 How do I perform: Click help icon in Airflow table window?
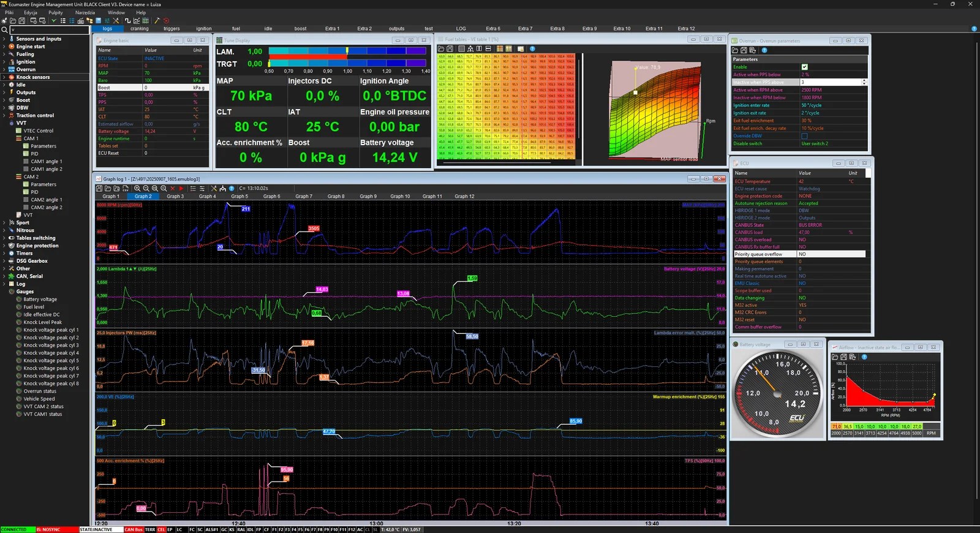tap(864, 357)
